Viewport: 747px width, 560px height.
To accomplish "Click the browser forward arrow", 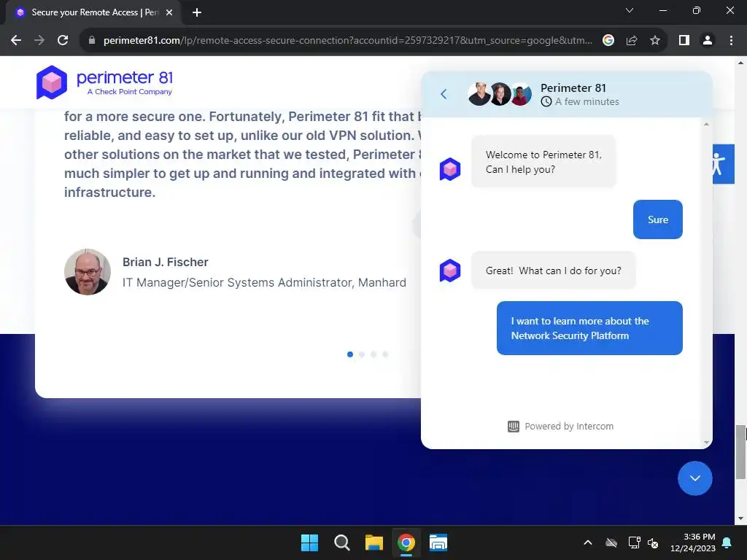I will 39,41.
